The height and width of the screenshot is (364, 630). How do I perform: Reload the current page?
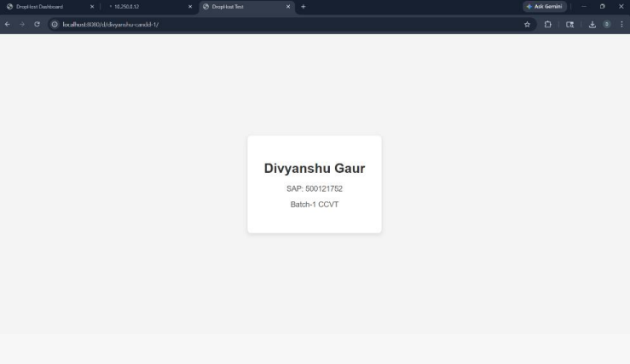tap(37, 25)
